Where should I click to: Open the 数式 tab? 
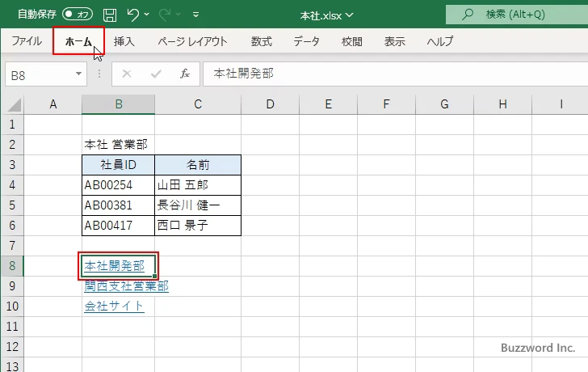tap(262, 41)
